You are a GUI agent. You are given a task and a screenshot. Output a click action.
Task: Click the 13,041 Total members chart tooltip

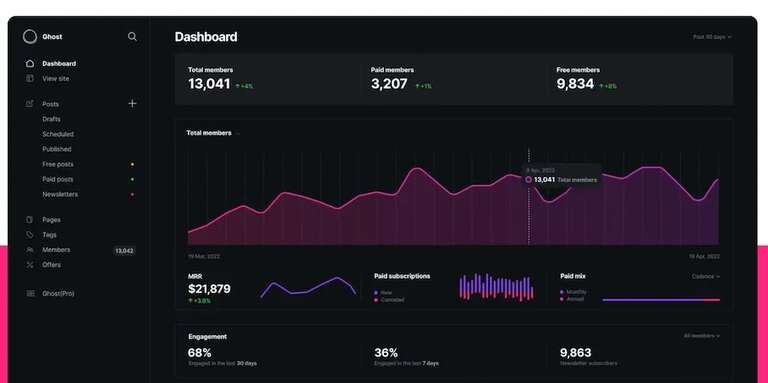(562, 175)
